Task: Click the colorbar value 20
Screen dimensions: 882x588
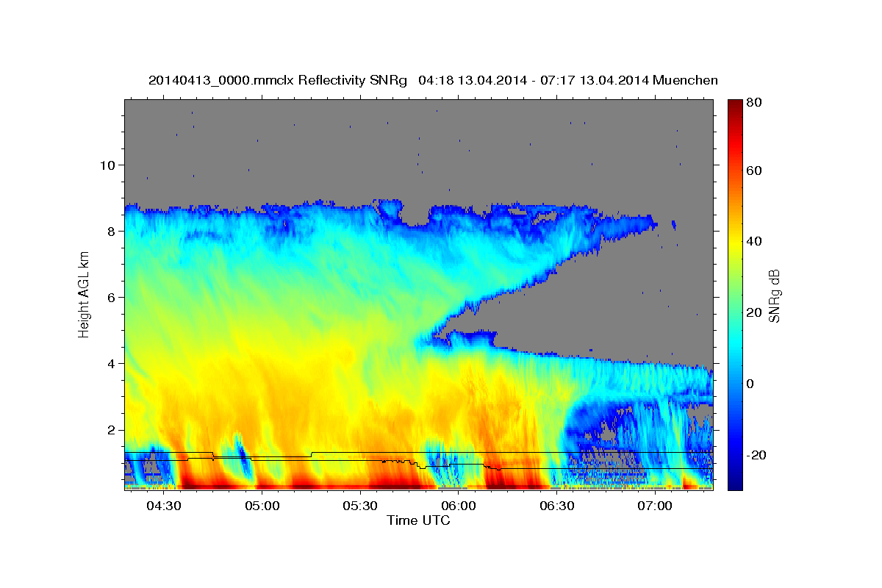Action: pyautogui.click(x=754, y=312)
